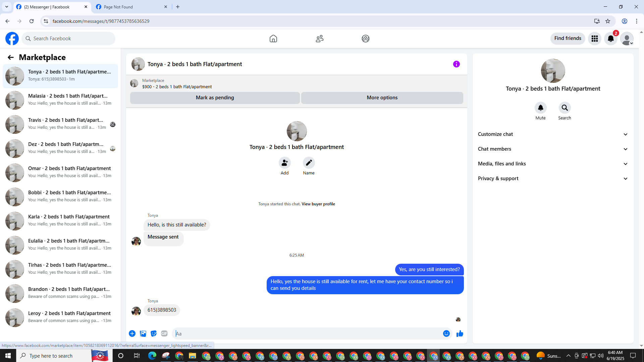Open Chrome menu three dots

coord(637,21)
